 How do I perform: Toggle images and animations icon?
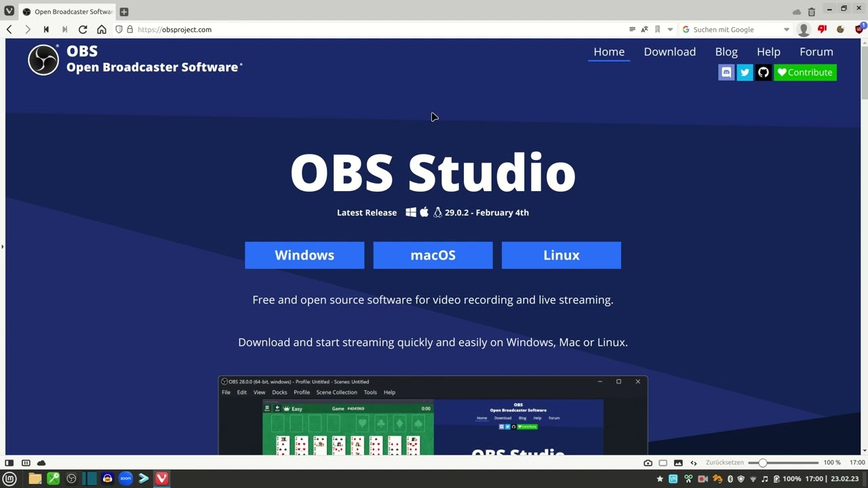point(678,463)
